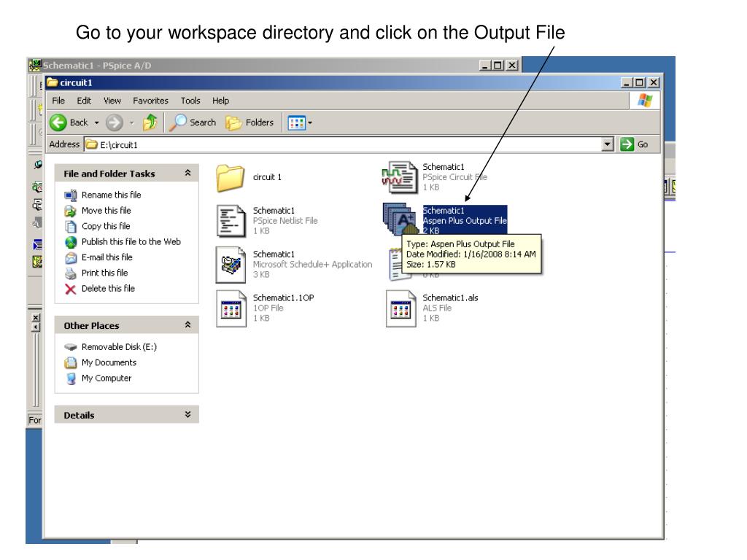
Task: Open the View menu
Action: (112, 101)
